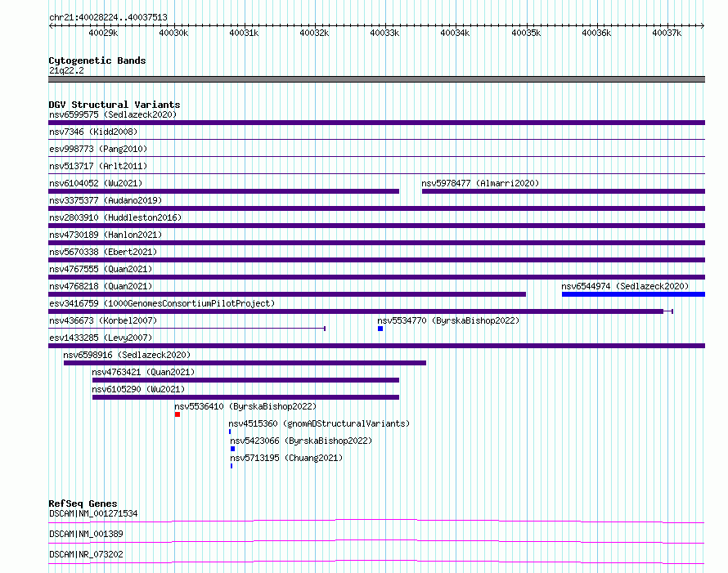
Task: Click the nsv5536410 (ByrskaBishop2022) label
Action: point(245,406)
